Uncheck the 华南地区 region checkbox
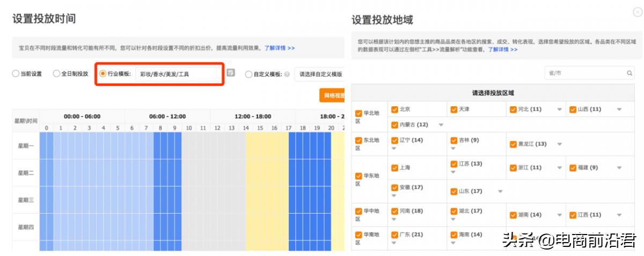Screen dimensions: 644x256 (x=358, y=235)
